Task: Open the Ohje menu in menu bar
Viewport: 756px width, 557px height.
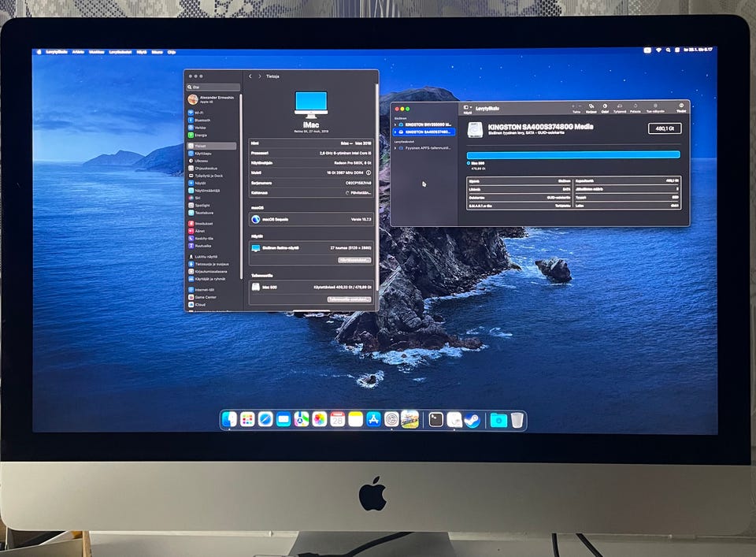Action: pyautogui.click(x=171, y=51)
